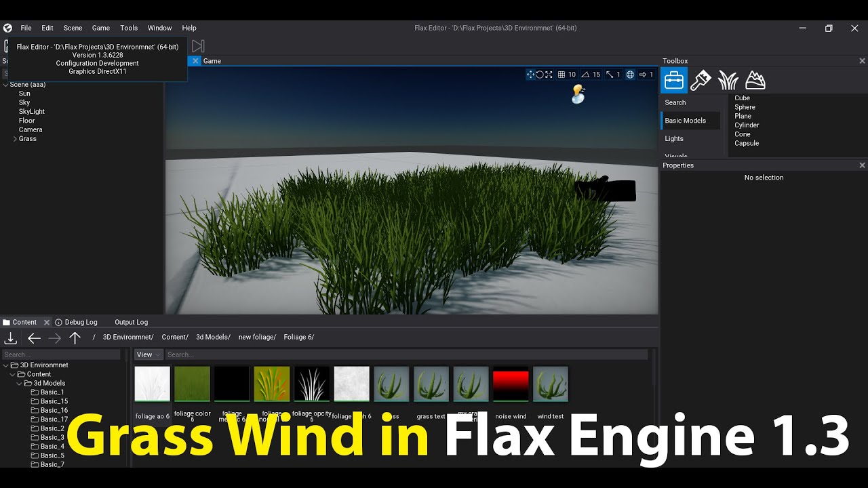
Task: Open the Help menu
Action: (189, 28)
